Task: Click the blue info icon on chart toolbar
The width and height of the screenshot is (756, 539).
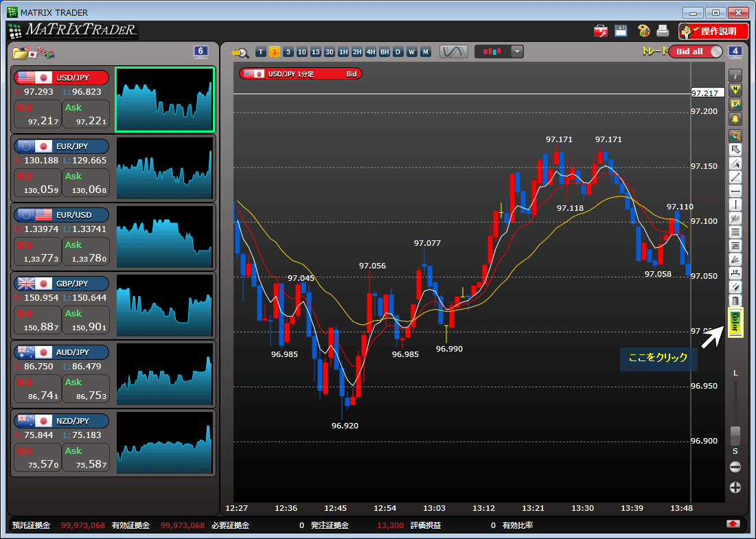Action: pyautogui.click(x=735, y=76)
